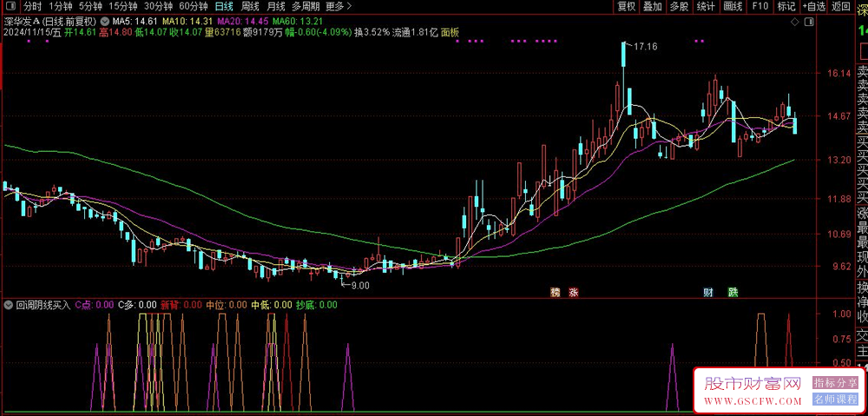Switch to 月线 monthly chart
The image size is (868, 416).
[276, 7]
